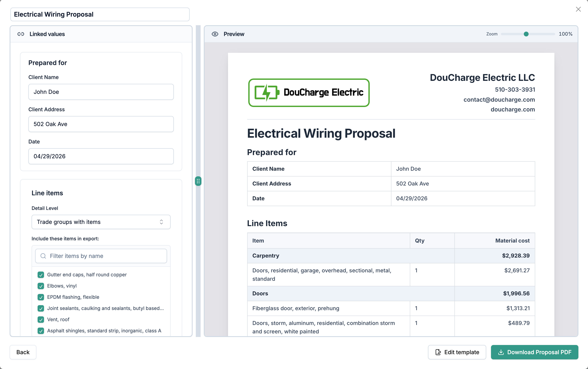Click the Client Address input field

pyautogui.click(x=101, y=124)
